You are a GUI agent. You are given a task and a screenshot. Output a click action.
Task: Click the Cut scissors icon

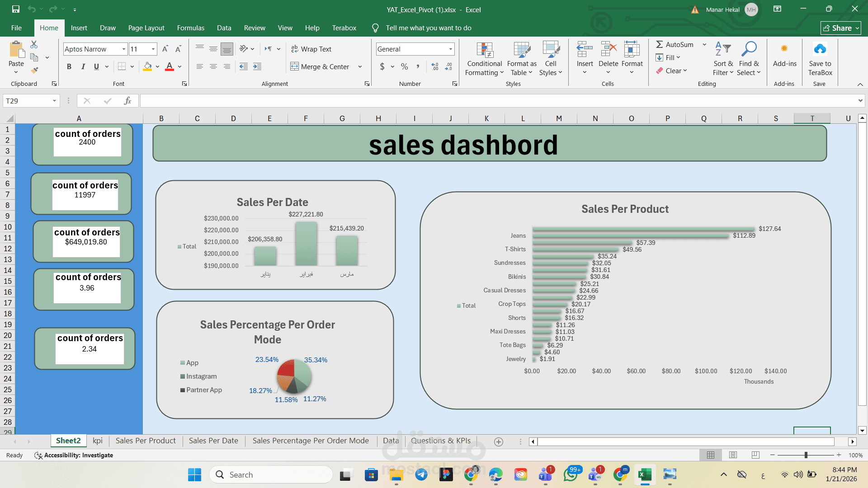34,44
